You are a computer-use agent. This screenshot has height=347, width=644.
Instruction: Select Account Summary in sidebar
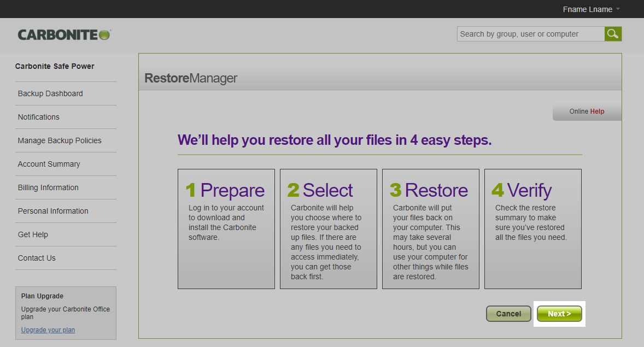[49, 164]
